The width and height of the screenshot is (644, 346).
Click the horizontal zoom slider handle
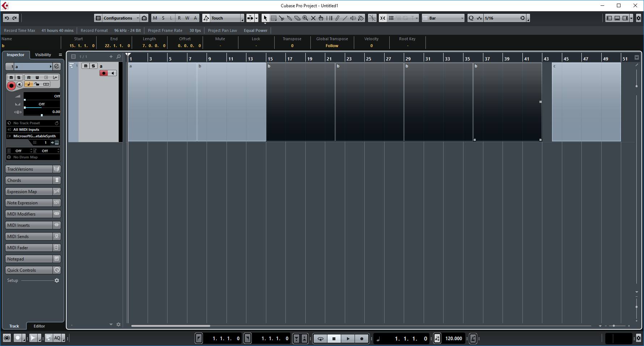click(614, 326)
